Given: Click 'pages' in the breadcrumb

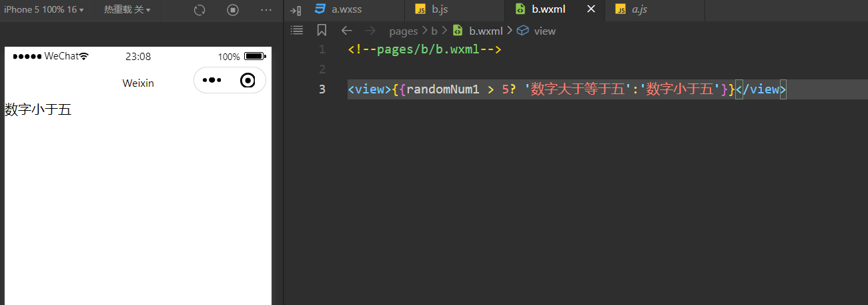Looking at the screenshot, I should [x=403, y=31].
